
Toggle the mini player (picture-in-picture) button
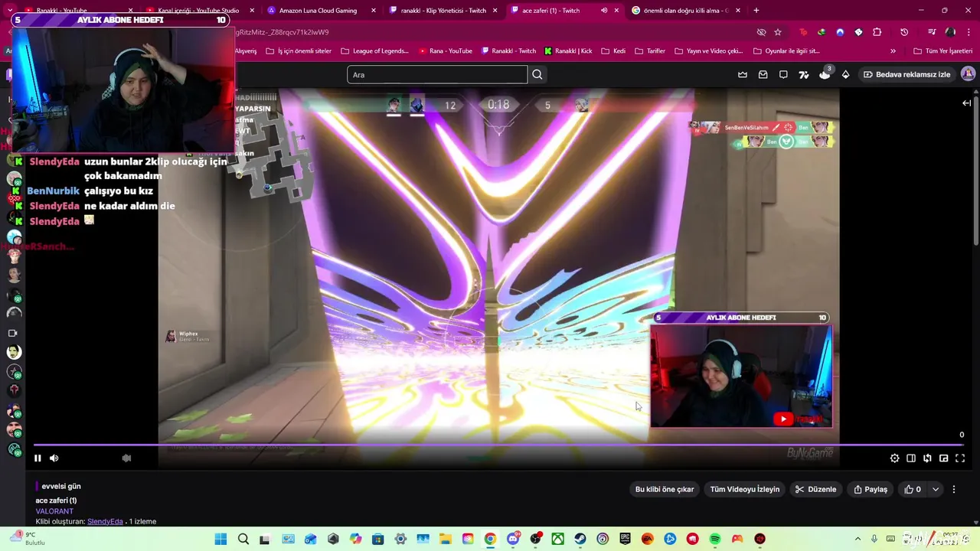(944, 458)
